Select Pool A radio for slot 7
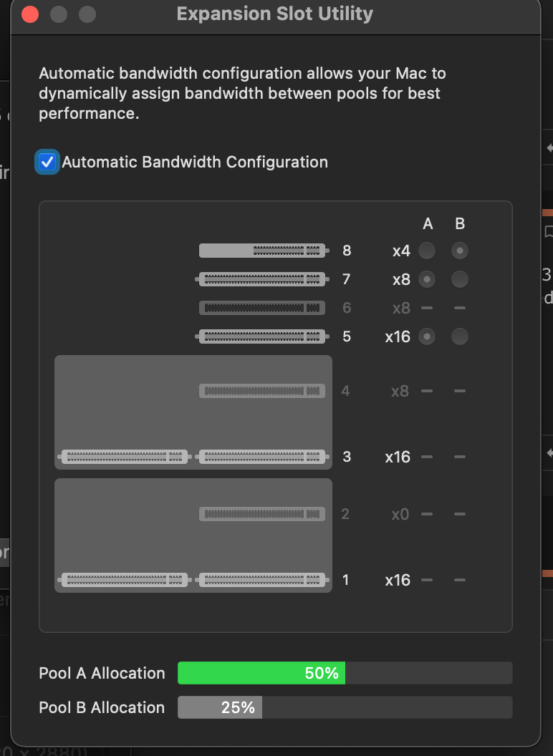The width and height of the screenshot is (553, 756). click(x=427, y=279)
